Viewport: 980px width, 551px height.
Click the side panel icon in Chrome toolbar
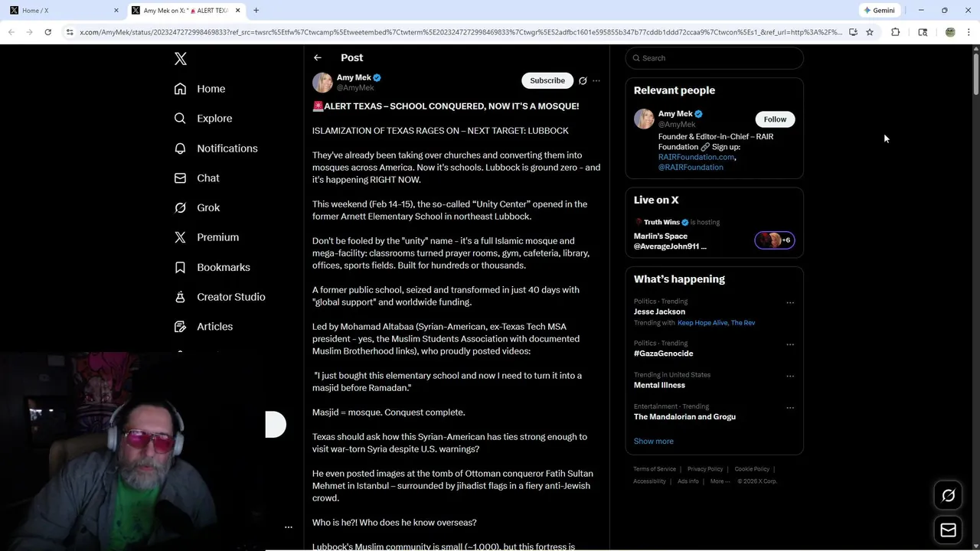tap(923, 32)
